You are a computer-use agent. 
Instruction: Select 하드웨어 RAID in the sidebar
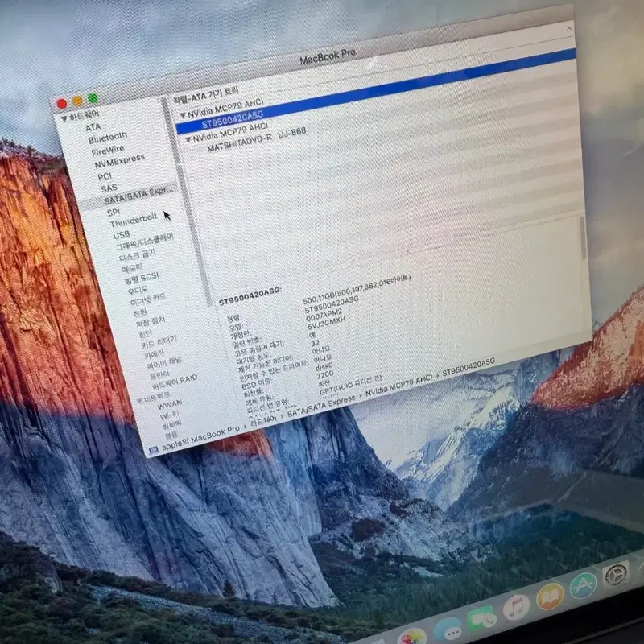point(175,382)
